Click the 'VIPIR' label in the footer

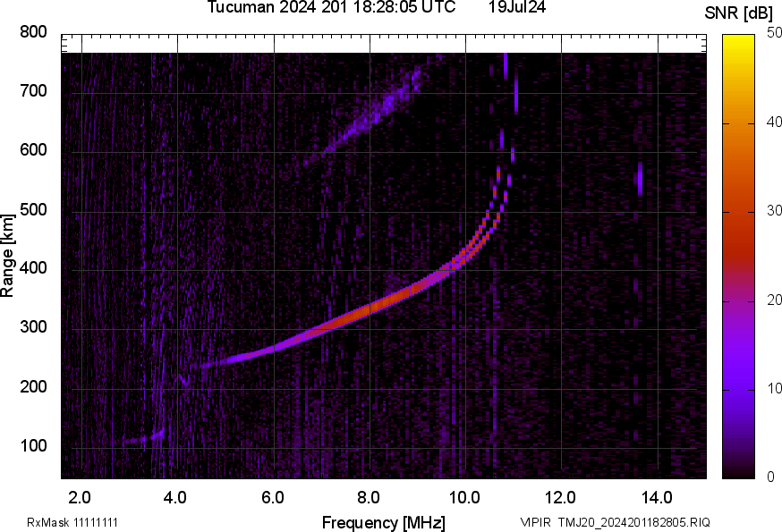tap(536, 522)
